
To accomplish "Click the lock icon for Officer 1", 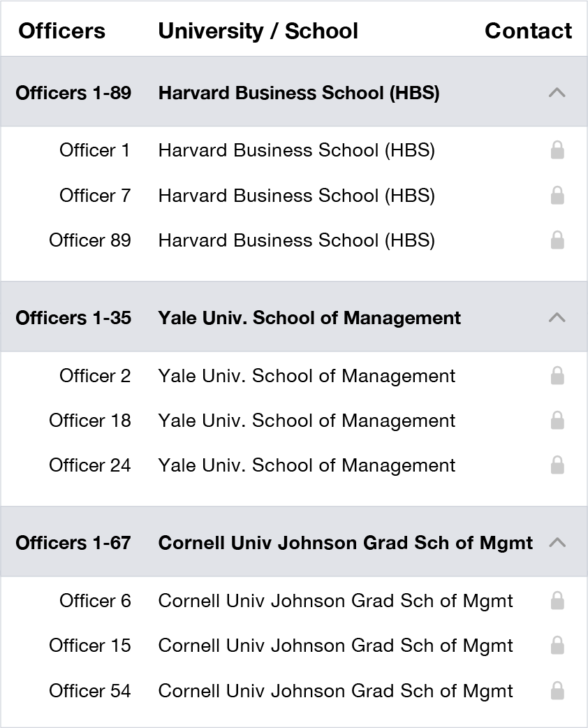I will pos(557,150).
